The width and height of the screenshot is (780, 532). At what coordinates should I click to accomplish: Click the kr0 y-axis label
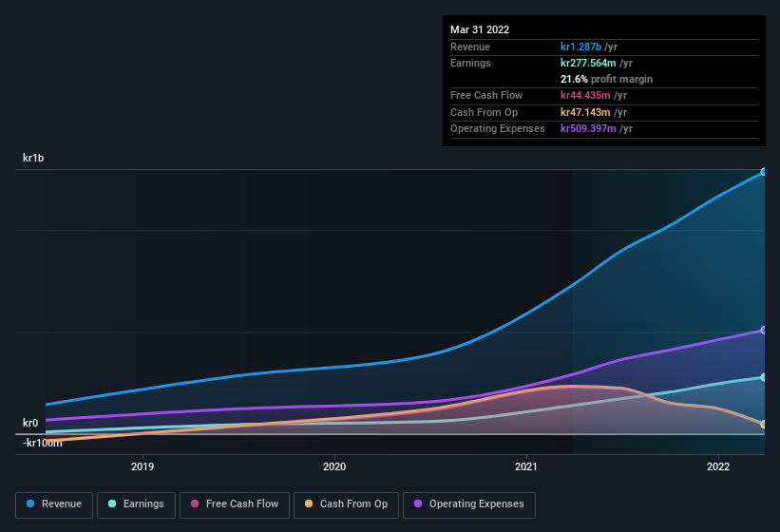tap(30, 423)
